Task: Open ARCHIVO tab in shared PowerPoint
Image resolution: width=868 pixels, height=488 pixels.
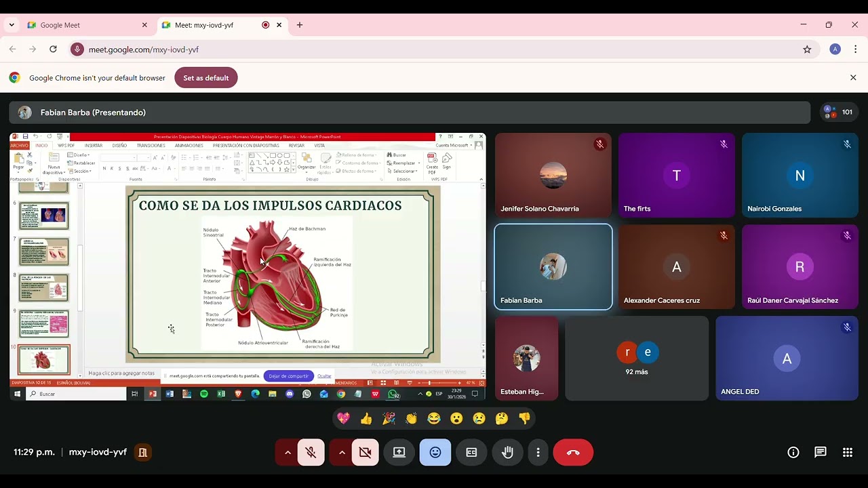Action: click(20, 145)
